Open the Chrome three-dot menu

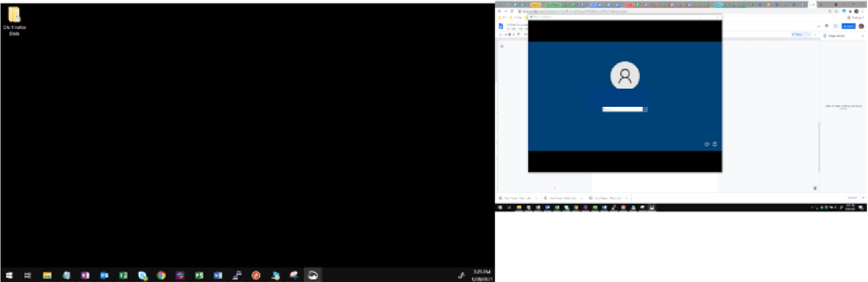click(x=862, y=11)
